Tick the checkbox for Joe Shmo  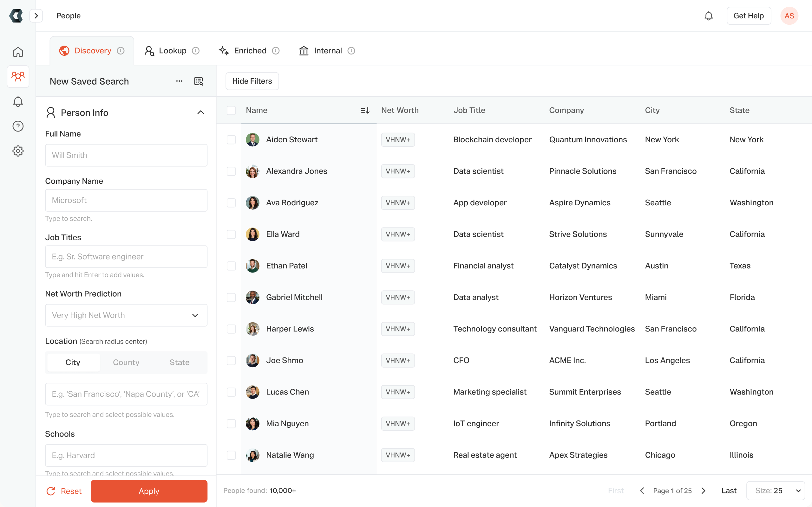[231, 361]
